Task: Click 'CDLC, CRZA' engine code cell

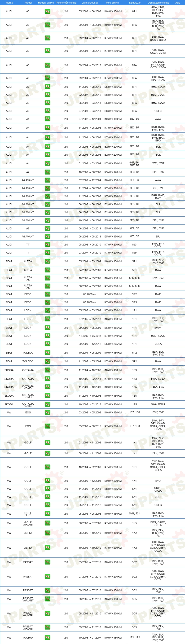Action: pos(158,489)
